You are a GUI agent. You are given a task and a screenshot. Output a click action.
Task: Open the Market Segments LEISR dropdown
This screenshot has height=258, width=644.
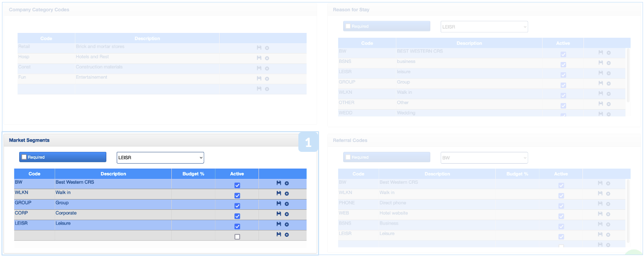160,158
